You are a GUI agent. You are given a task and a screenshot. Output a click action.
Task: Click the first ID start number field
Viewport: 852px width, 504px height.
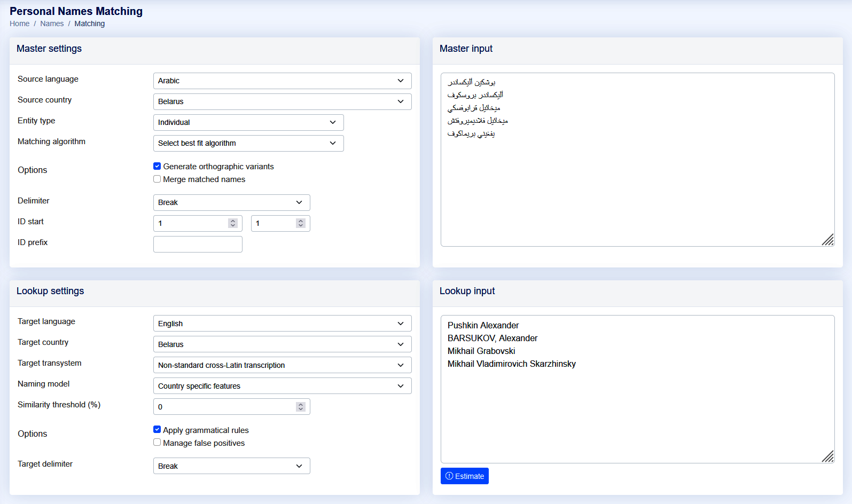(x=198, y=223)
